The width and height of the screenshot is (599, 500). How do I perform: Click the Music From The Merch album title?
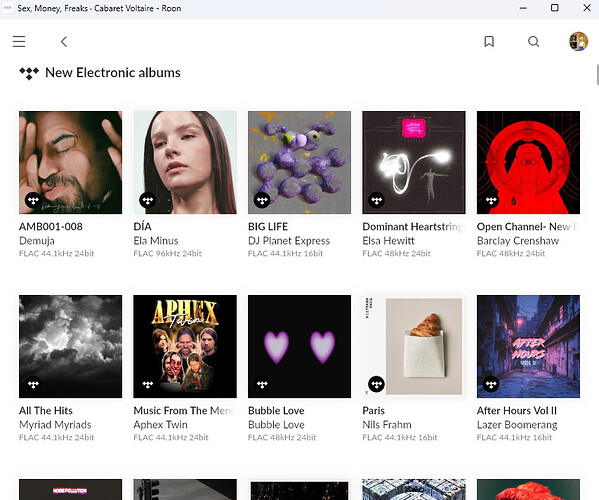point(184,411)
